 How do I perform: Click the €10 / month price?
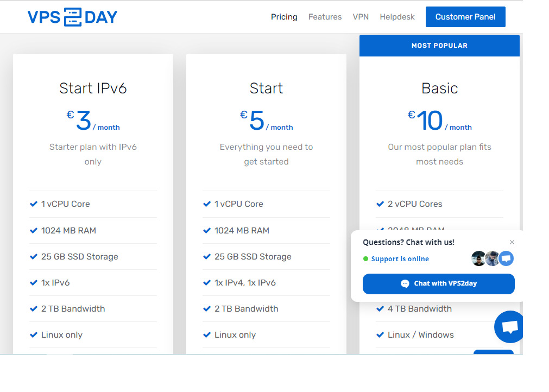[x=439, y=121]
